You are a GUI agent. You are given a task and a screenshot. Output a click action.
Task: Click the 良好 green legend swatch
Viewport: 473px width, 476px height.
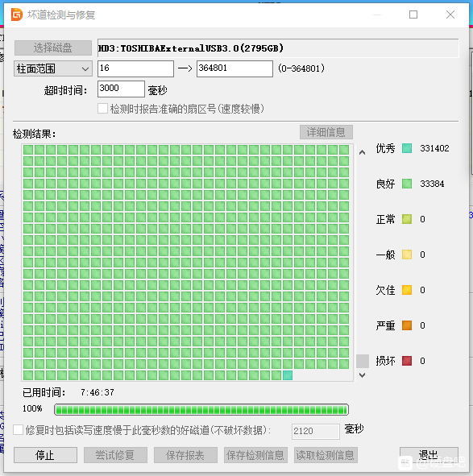(x=407, y=184)
